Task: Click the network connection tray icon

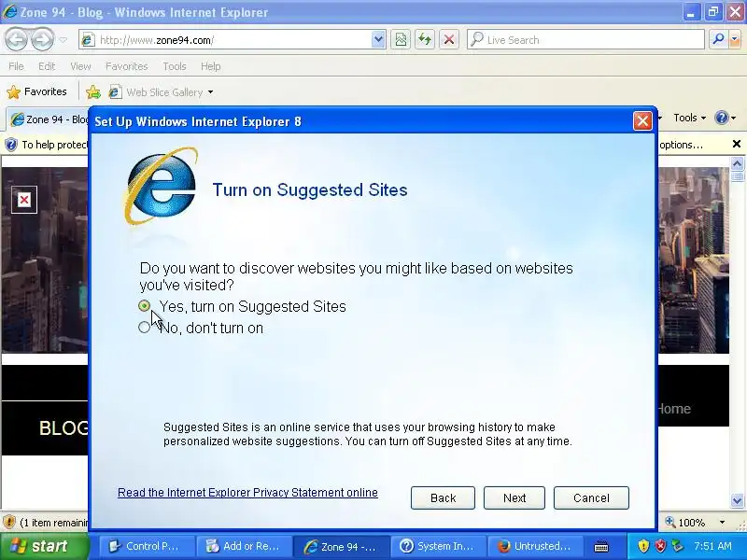Action: pyautogui.click(x=678, y=546)
